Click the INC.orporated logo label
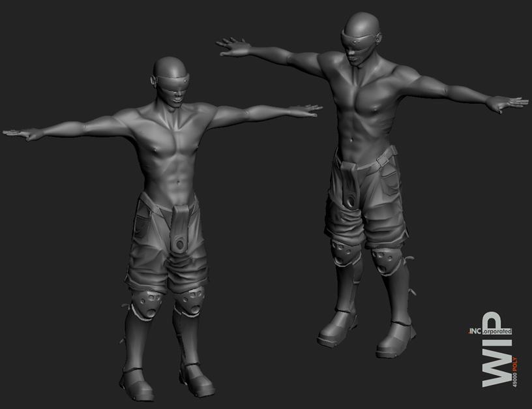532x409 pixels. pos(490,331)
